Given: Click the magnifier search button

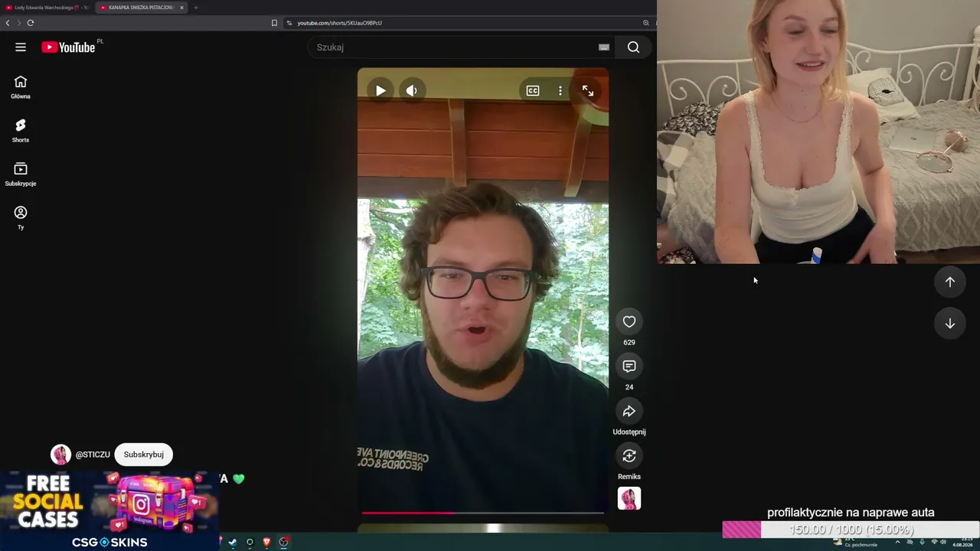Looking at the screenshot, I should pyautogui.click(x=633, y=47).
